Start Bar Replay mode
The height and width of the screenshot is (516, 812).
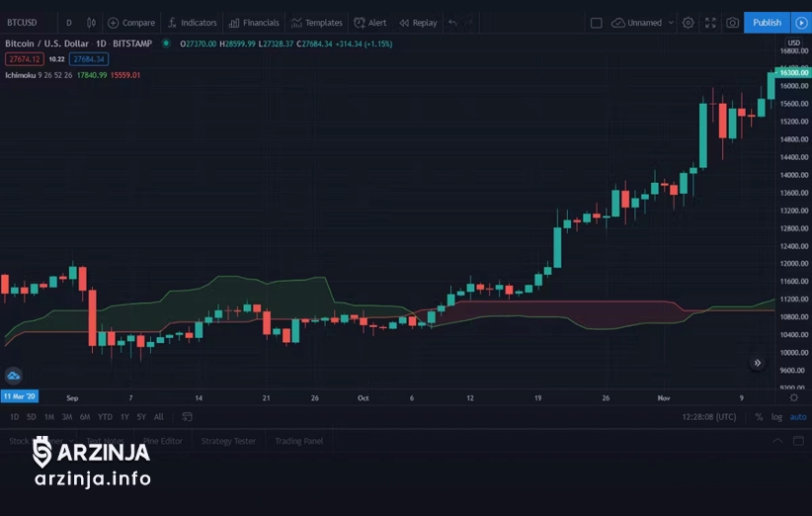coord(418,23)
